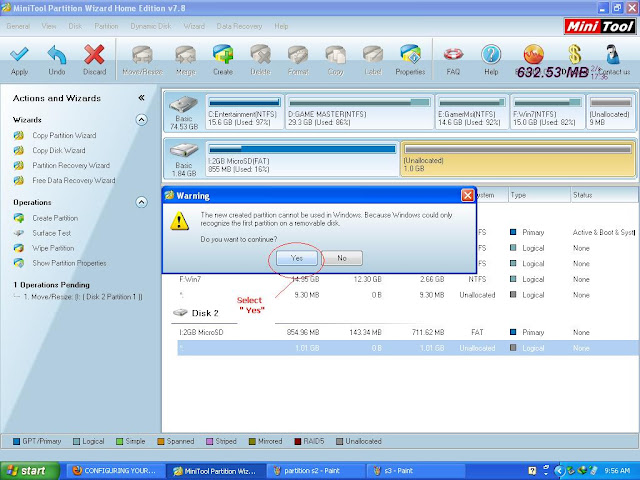Viewport: 640px width, 480px height.
Task: Open the General menu
Action: 18,26
